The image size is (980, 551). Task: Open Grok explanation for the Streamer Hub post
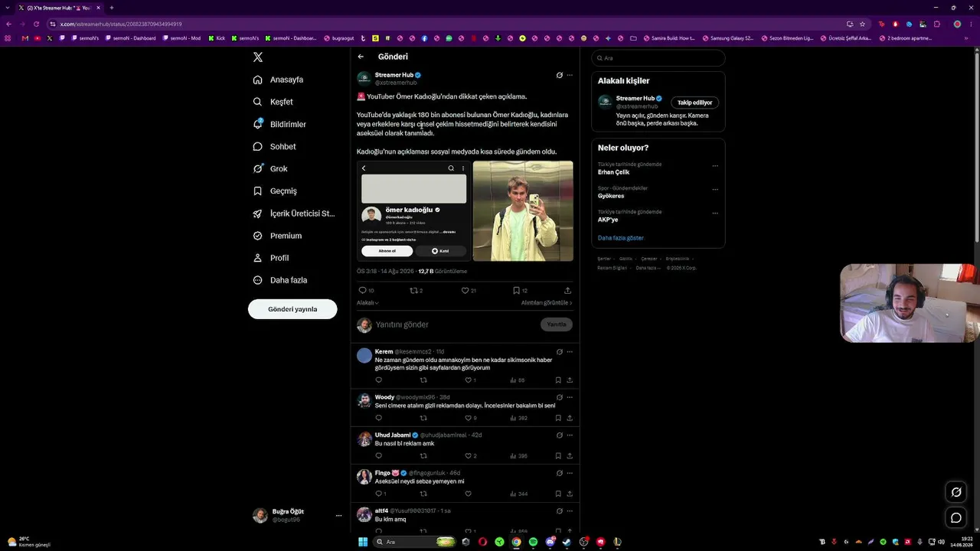[x=560, y=75]
